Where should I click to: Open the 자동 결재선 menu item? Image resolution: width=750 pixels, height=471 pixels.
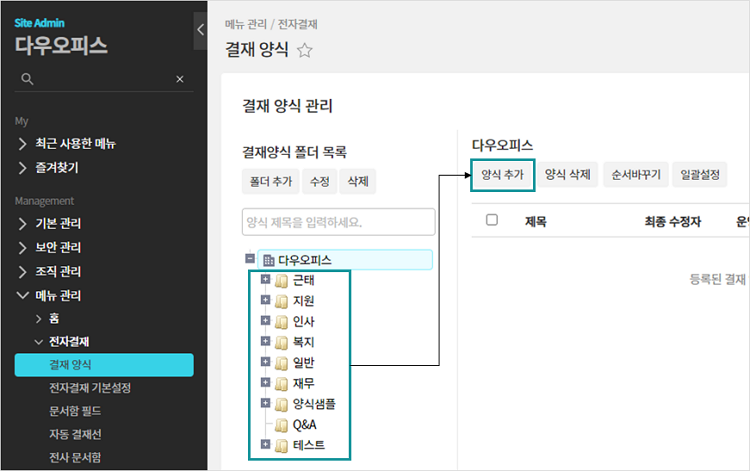click(x=75, y=434)
